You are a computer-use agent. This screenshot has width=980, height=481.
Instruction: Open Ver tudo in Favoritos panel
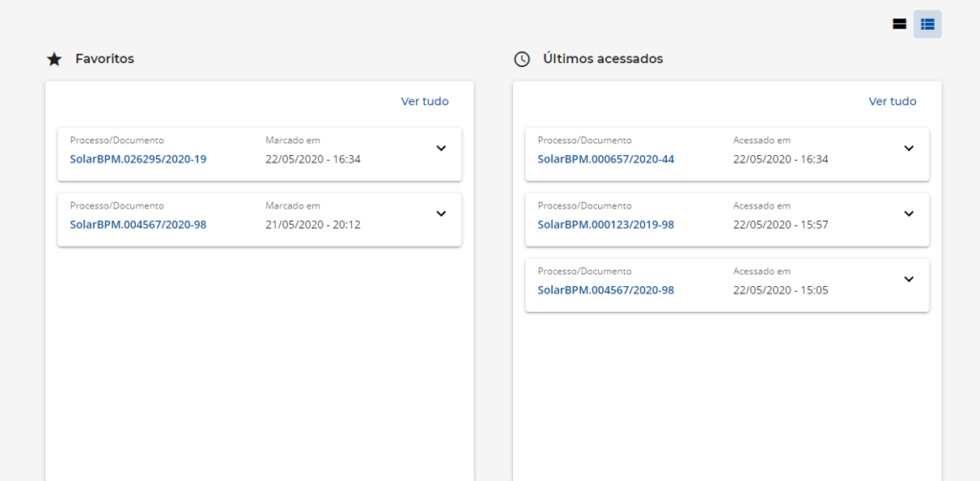(x=425, y=101)
